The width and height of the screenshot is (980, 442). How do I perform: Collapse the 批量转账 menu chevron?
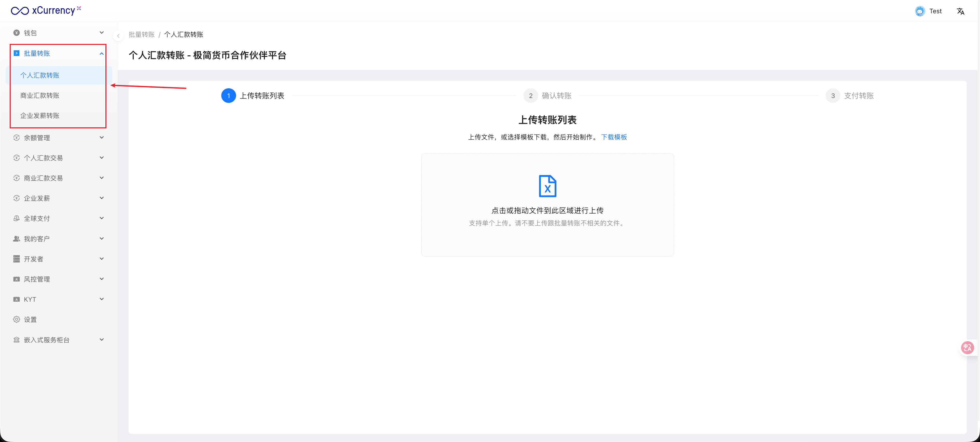click(102, 54)
